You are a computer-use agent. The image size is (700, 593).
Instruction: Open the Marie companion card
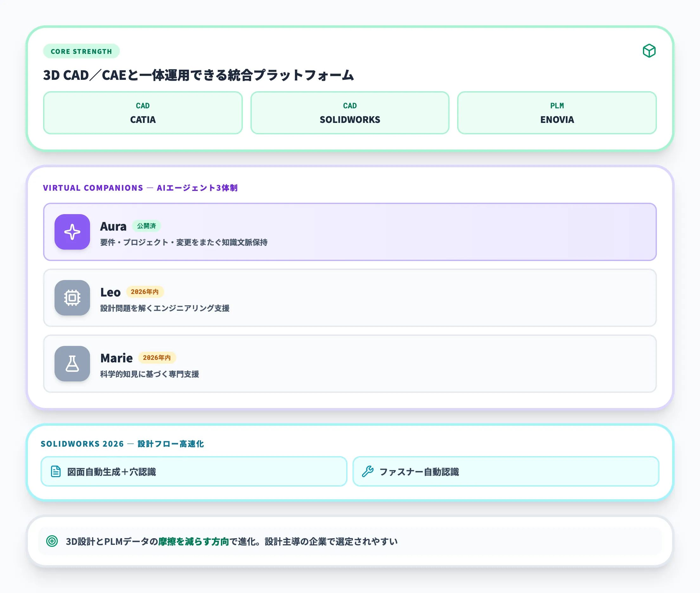(x=350, y=364)
